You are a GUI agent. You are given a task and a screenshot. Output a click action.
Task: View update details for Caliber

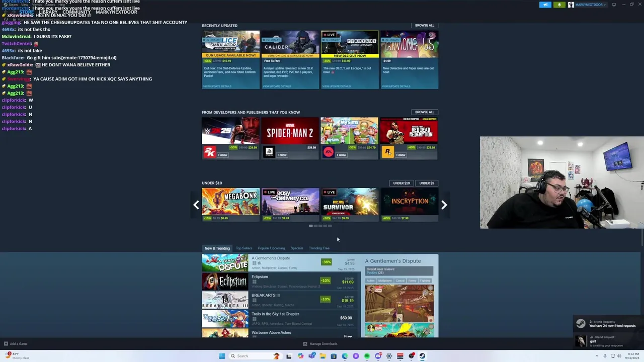(x=277, y=86)
